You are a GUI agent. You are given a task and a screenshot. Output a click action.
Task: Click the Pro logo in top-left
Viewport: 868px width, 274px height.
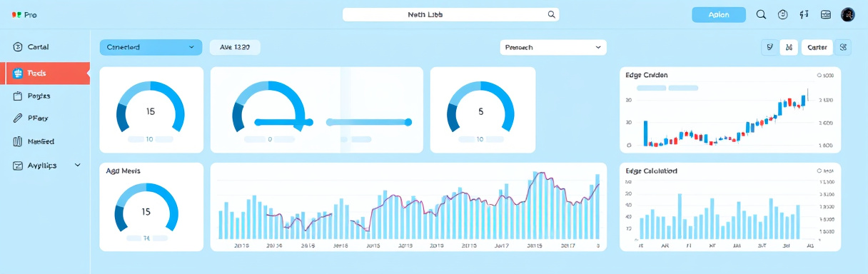coord(25,15)
